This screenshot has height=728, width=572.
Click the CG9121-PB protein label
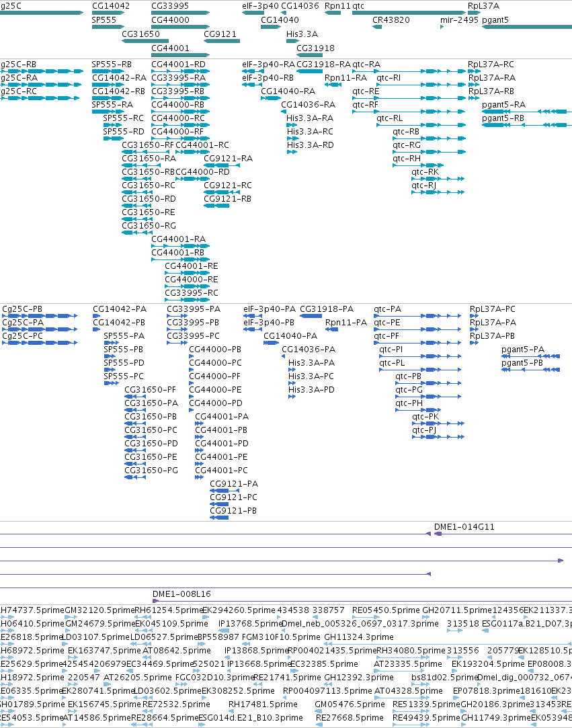tap(233, 511)
